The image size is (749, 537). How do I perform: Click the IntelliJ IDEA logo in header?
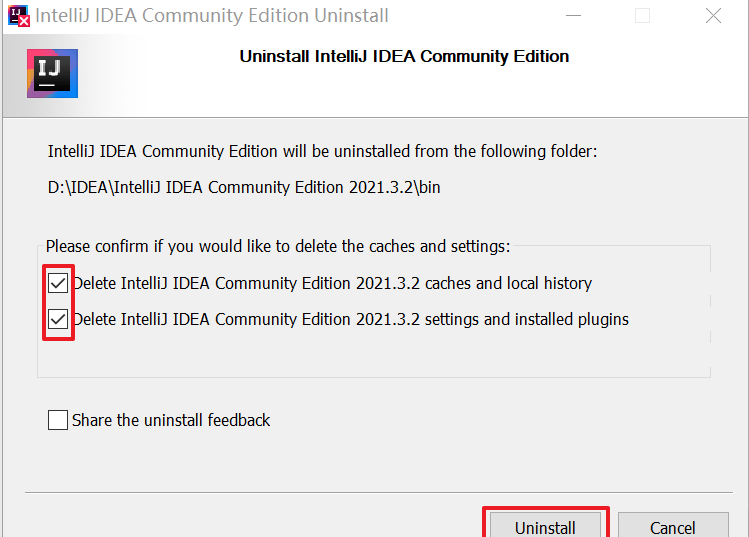(53, 74)
